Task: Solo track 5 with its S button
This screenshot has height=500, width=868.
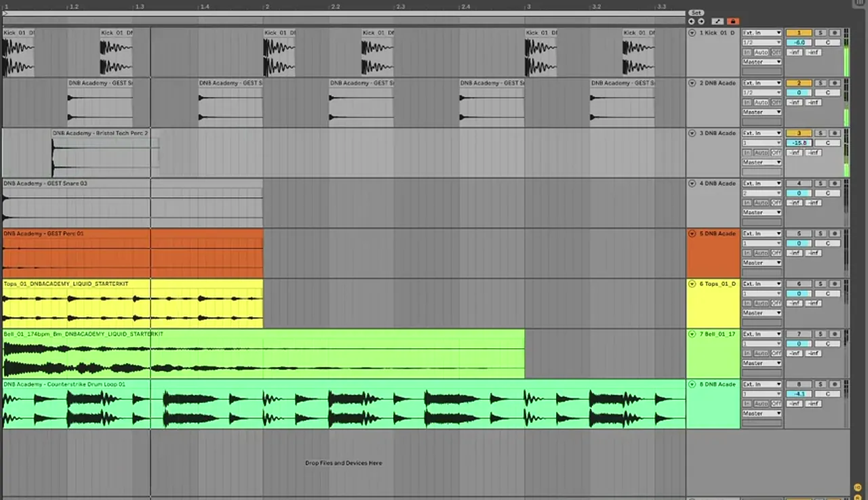Action: click(821, 233)
